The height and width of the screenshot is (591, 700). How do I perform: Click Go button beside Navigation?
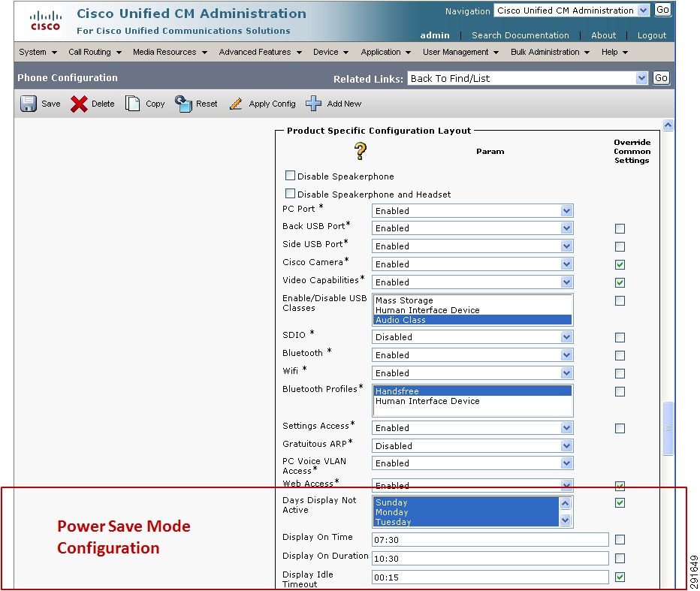click(x=662, y=10)
